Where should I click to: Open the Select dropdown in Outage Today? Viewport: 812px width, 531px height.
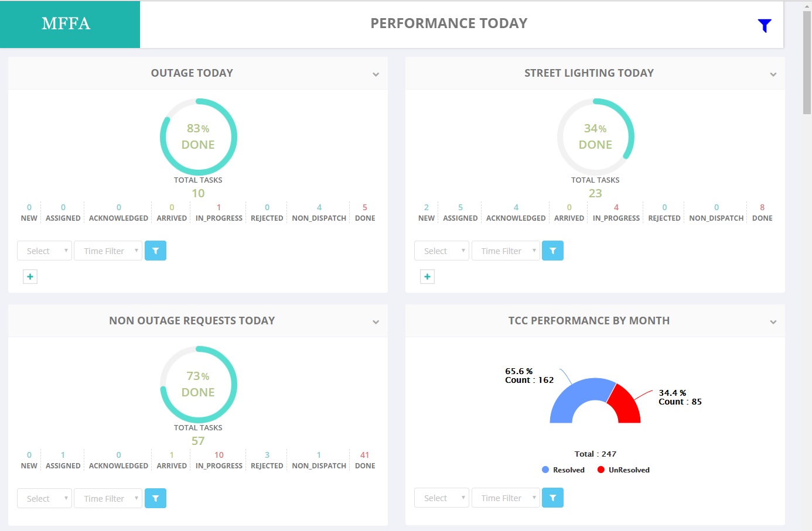click(x=45, y=251)
